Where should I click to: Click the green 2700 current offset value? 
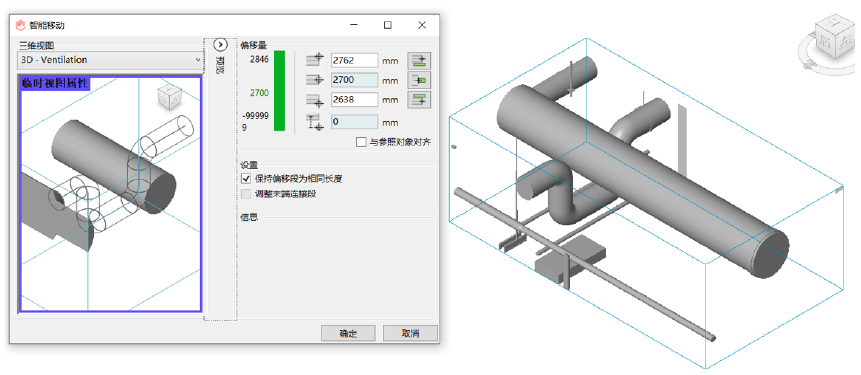pos(259,93)
